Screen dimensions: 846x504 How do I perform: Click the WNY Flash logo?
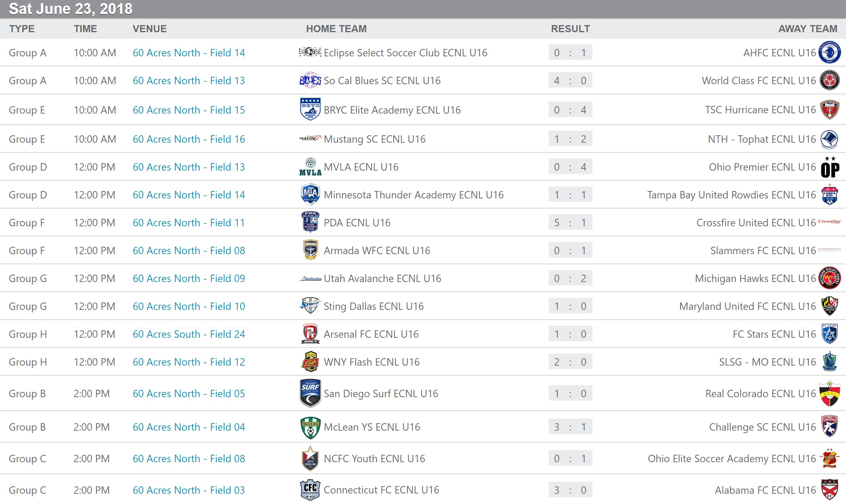pyautogui.click(x=310, y=361)
